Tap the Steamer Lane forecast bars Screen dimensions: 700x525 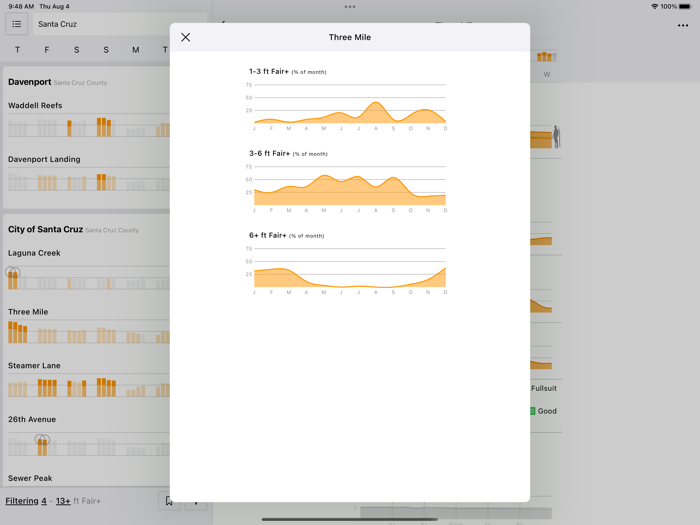88,388
